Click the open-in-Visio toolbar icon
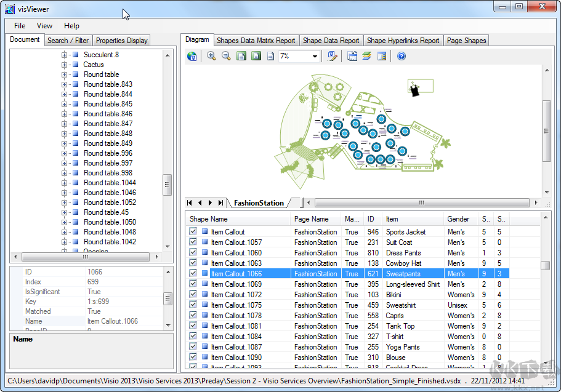The width and height of the screenshot is (561, 392). (331, 56)
